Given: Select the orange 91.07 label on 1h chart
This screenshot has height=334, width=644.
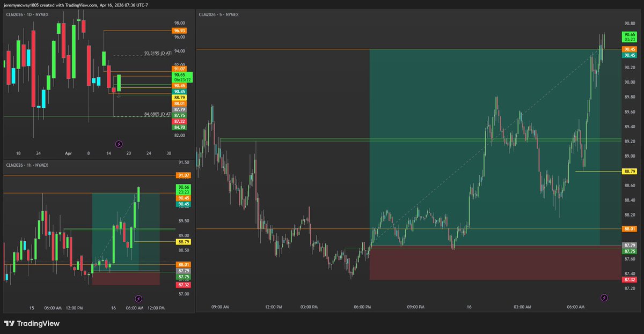Looking at the screenshot, I should pyautogui.click(x=182, y=175).
